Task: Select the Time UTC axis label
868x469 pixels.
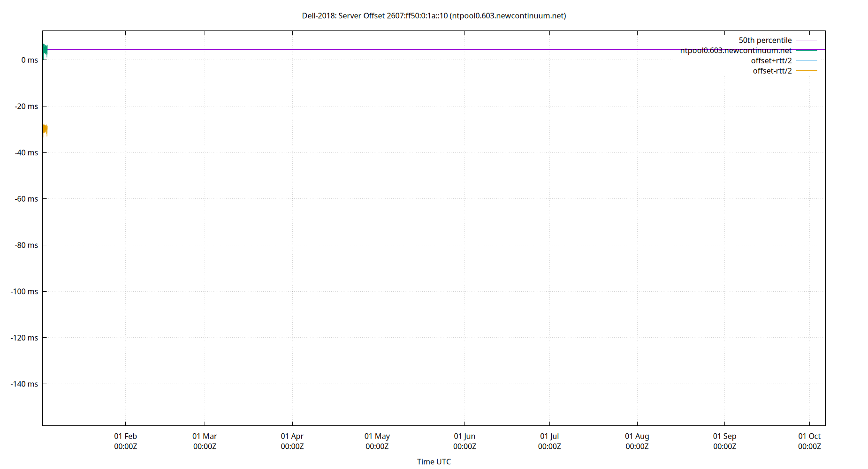Action: coord(434,461)
